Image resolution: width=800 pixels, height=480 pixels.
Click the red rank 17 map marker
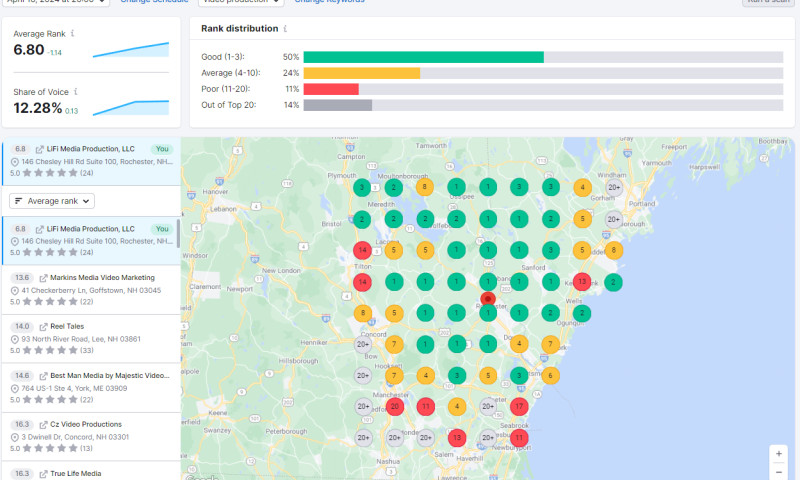519,406
